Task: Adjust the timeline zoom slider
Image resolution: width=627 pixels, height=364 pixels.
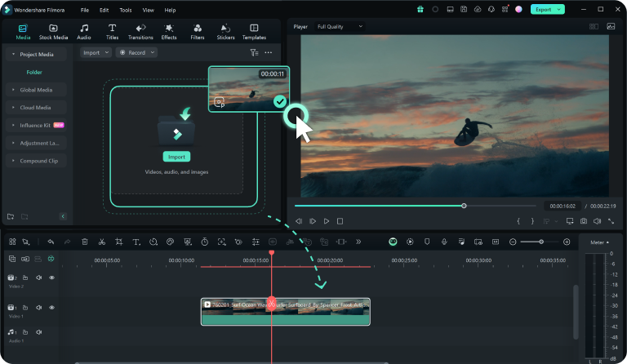Action: pyautogui.click(x=540, y=242)
